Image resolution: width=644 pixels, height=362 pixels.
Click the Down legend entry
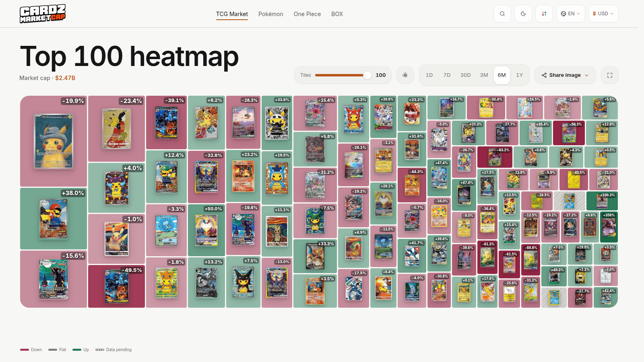31,350
